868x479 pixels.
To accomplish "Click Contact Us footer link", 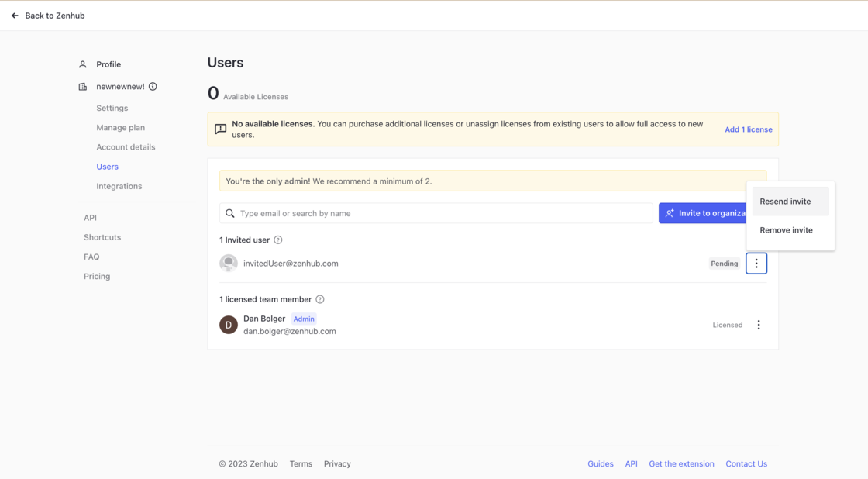I will 746,464.
